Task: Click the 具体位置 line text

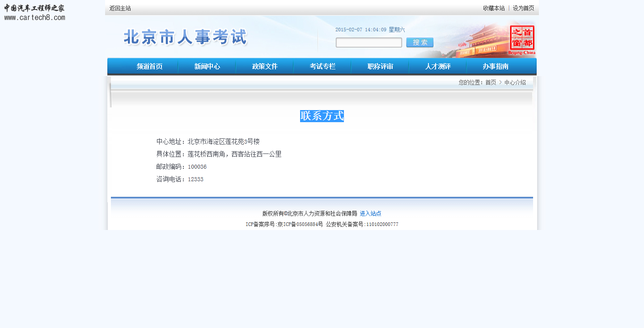Action: (219, 154)
